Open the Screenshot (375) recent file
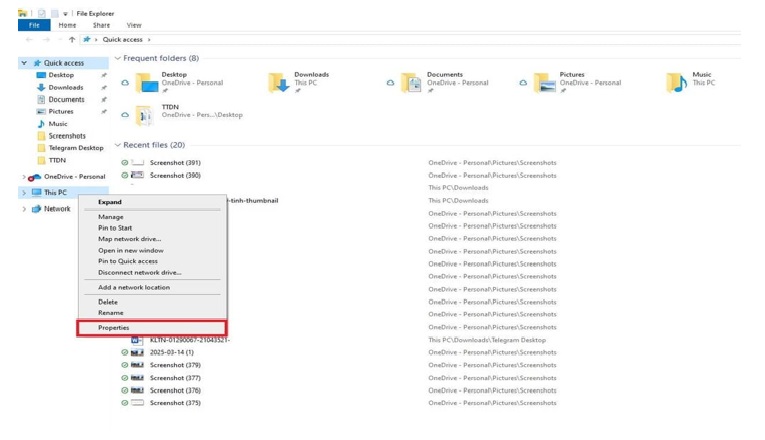 click(175, 403)
